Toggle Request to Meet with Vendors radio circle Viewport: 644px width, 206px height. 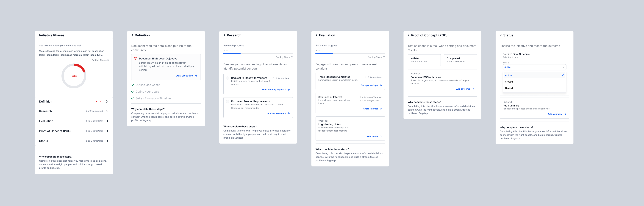(228, 78)
